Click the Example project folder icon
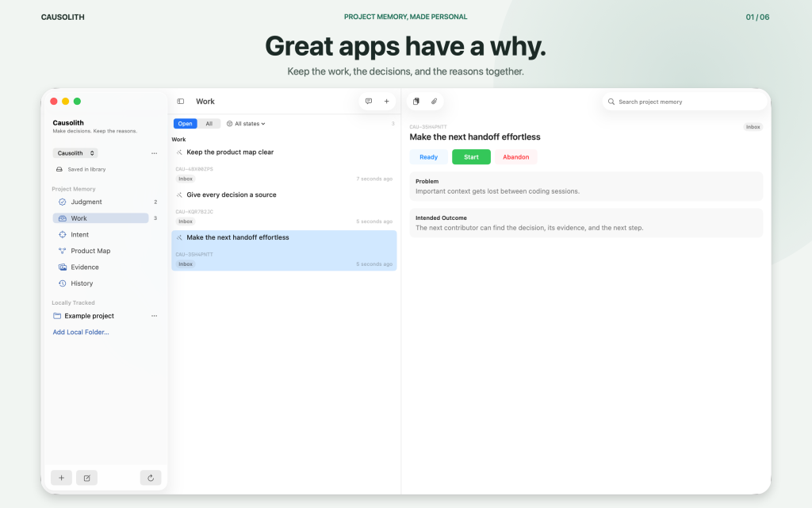Viewport: 812px width, 508px height. tap(57, 316)
